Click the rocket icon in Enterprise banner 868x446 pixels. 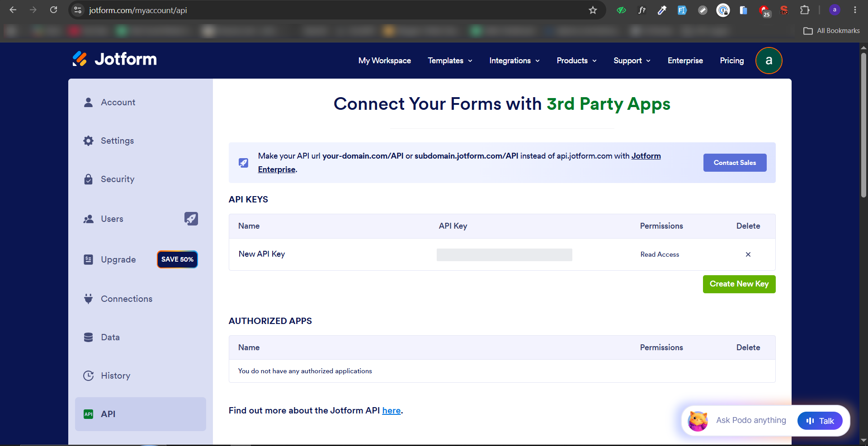[243, 163]
